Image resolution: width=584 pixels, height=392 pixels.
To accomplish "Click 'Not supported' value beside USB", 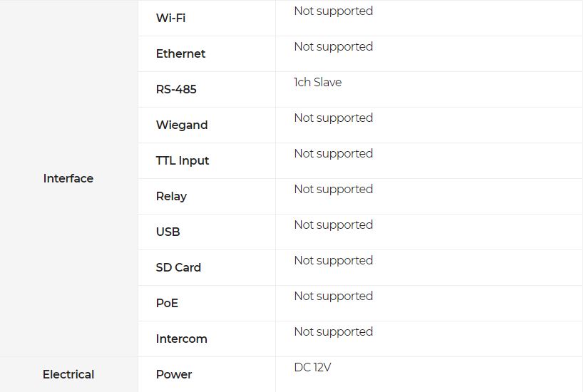I will pyautogui.click(x=333, y=225).
